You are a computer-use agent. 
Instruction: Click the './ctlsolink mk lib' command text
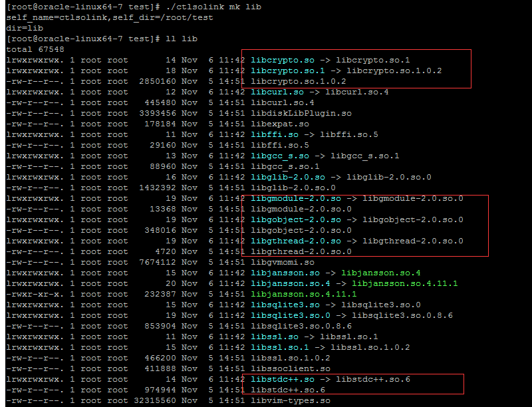213,7
